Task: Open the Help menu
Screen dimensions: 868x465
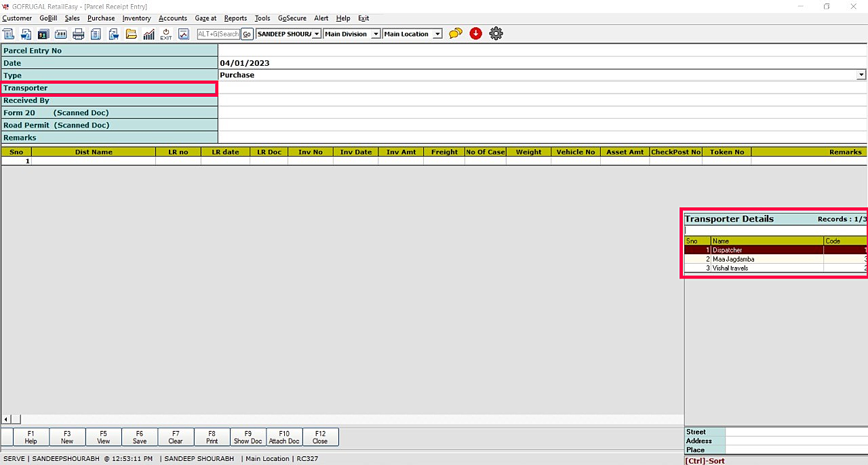Action: click(343, 18)
